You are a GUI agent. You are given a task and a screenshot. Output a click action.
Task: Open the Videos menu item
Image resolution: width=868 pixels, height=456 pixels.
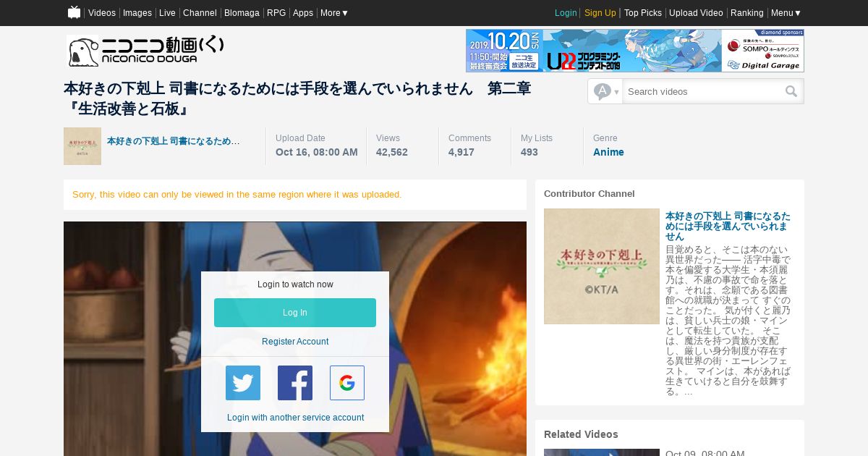coord(102,13)
